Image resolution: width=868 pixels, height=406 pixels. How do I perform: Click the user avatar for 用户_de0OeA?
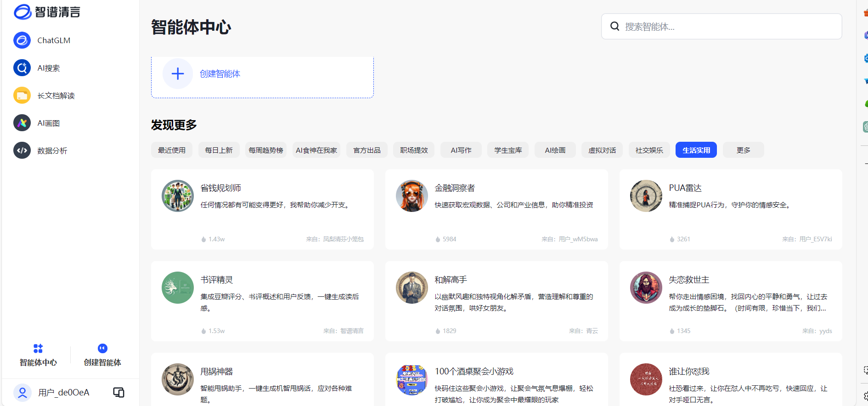coord(22,393)
